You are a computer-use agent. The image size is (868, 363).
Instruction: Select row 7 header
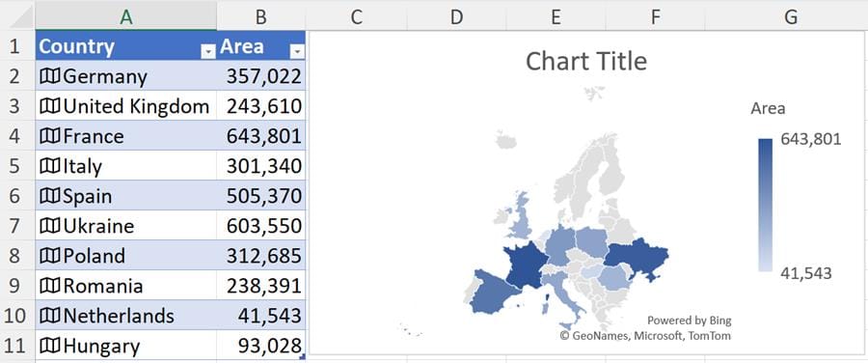16,226
